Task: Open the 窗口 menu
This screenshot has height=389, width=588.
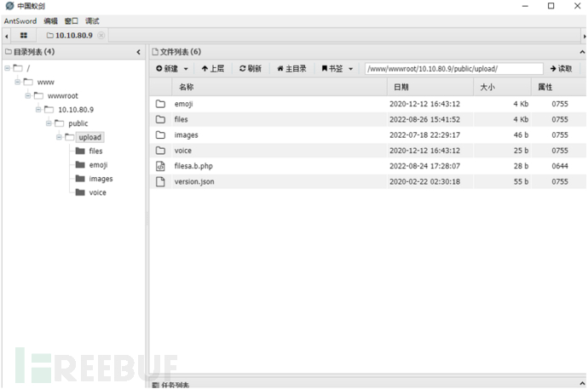Action: (x=72, y=21)
